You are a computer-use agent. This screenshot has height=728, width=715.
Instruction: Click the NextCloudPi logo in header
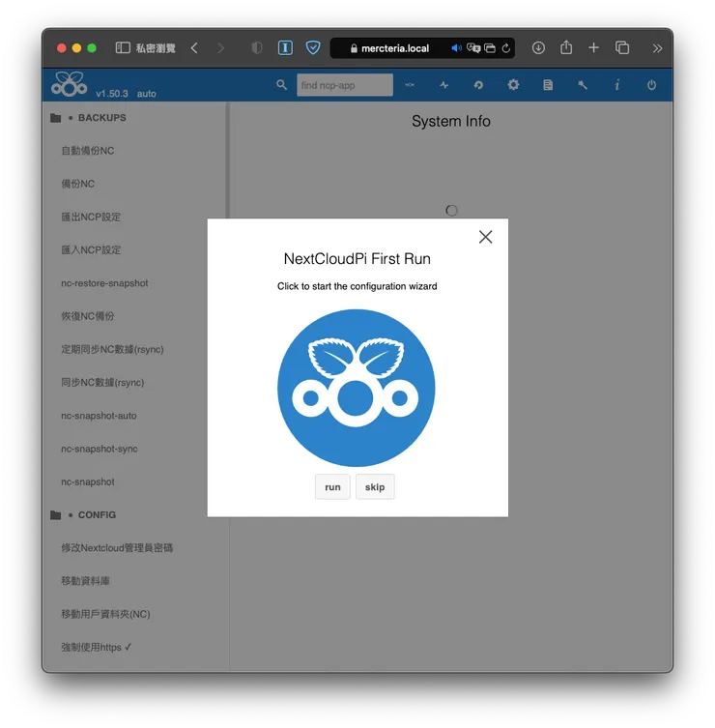(x=69, y=84)
